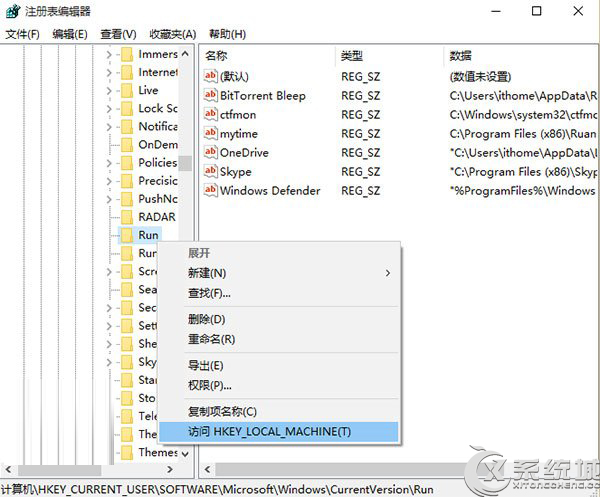Select the ab icon of mytime value

210,133
